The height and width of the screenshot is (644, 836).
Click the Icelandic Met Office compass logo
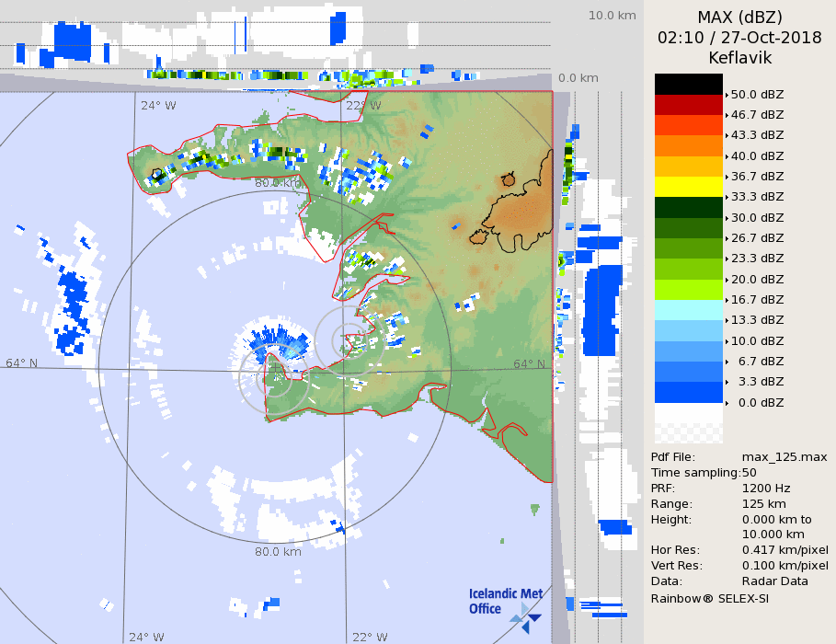[526, 617]
